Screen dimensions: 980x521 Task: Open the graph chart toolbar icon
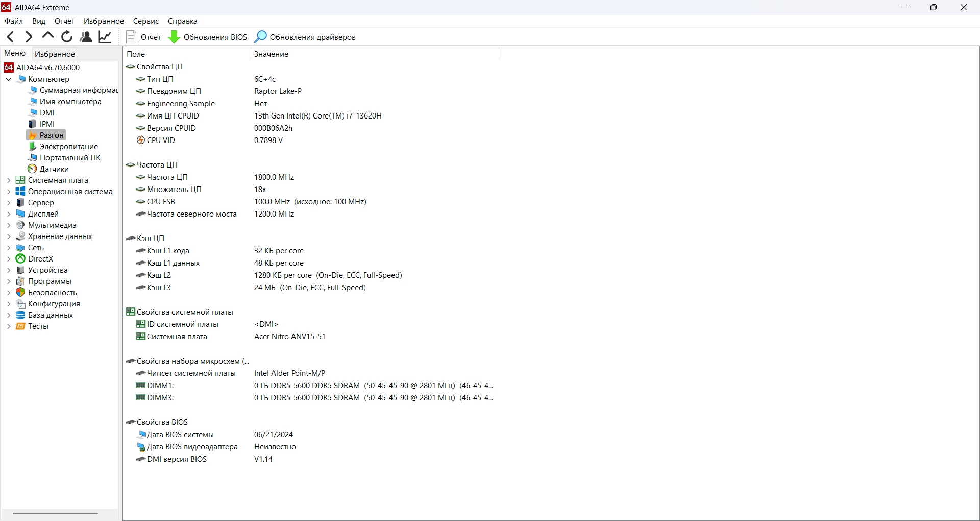point(105,37)
